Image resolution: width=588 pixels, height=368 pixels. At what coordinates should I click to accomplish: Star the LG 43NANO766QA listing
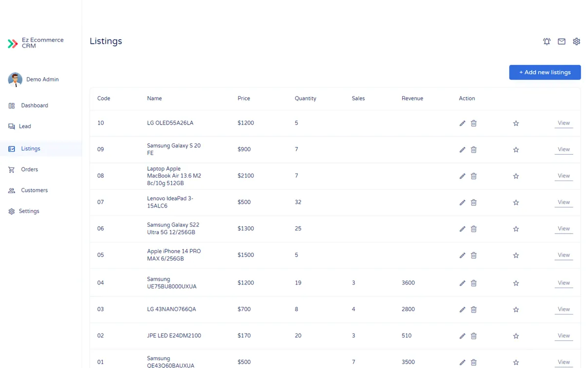[516, 310]
